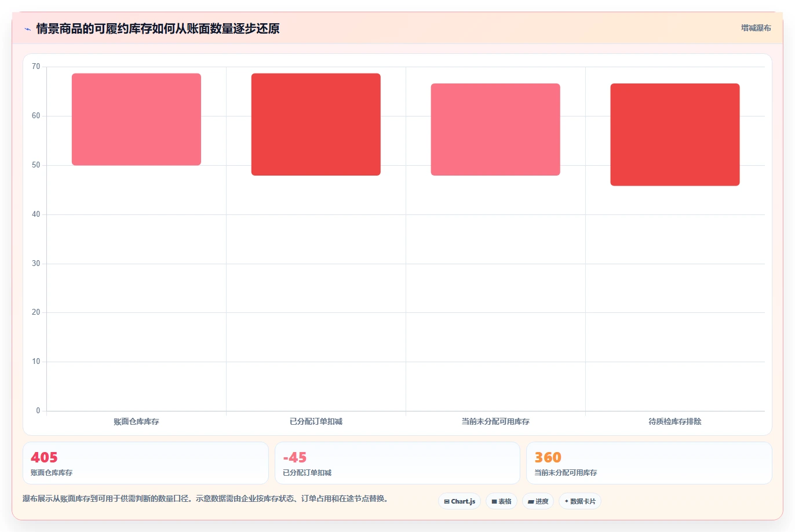Click the Chart.js tag chip

click(x=460, y=501)
